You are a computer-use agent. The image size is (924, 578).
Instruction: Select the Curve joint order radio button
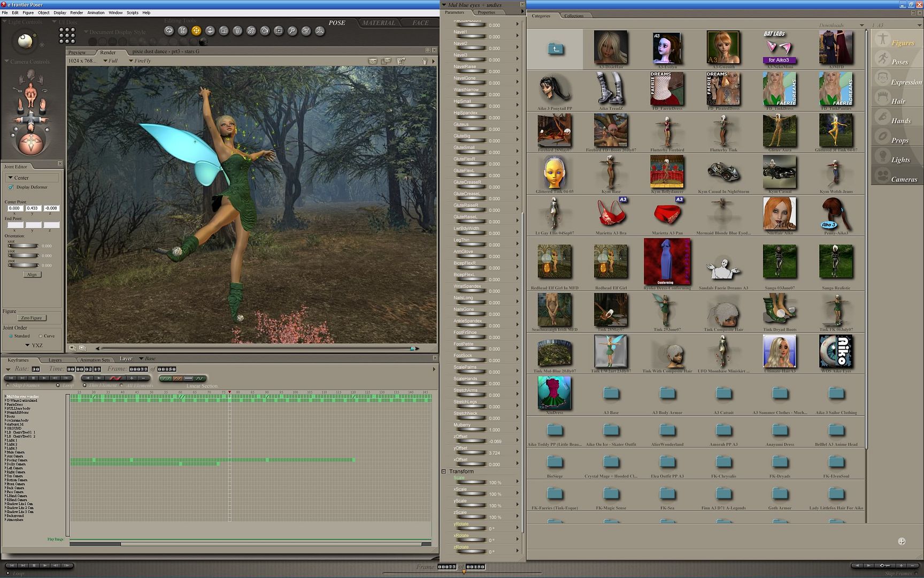coord(41,336)
